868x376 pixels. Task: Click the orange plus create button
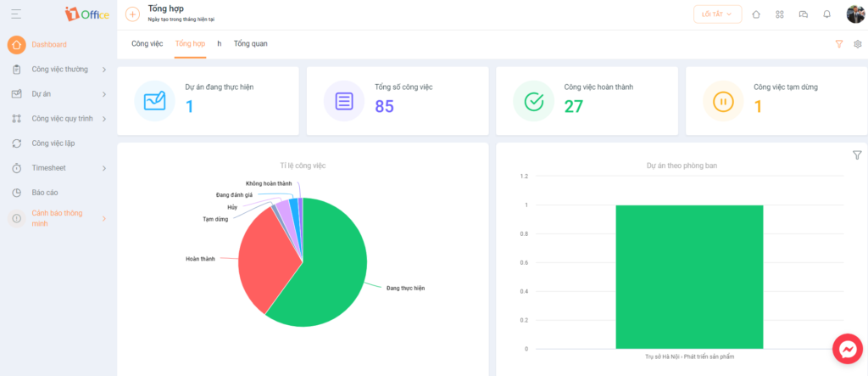tap(133, 14)
